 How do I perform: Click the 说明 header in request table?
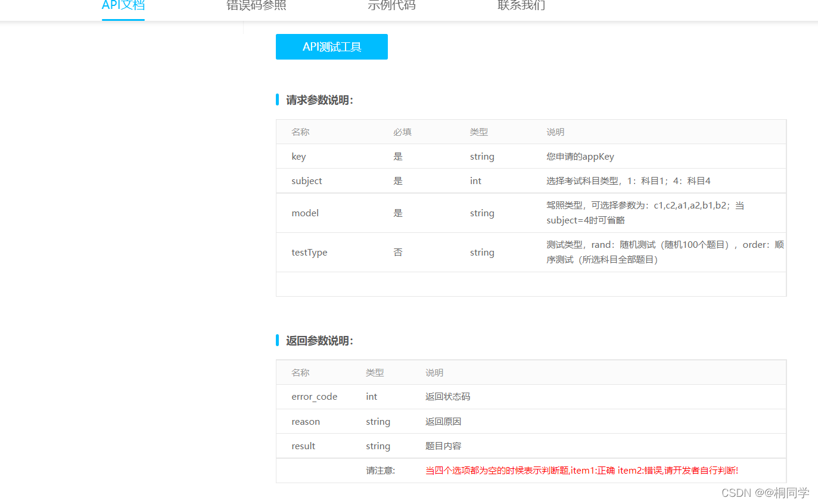555,132
